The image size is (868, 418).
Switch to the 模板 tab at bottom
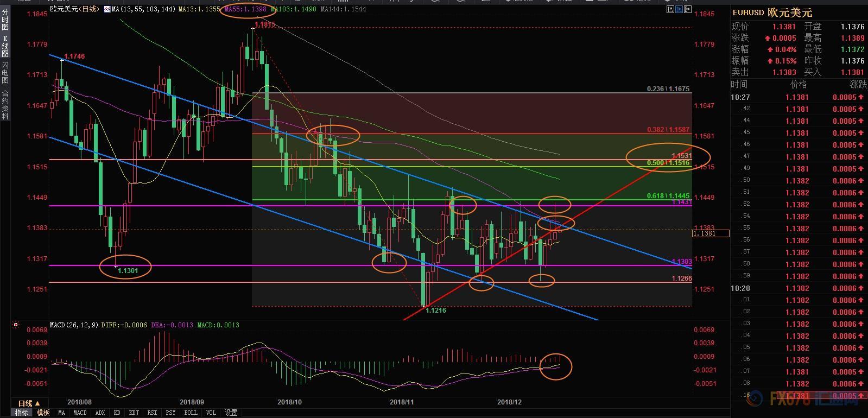(x=43, y=413)
